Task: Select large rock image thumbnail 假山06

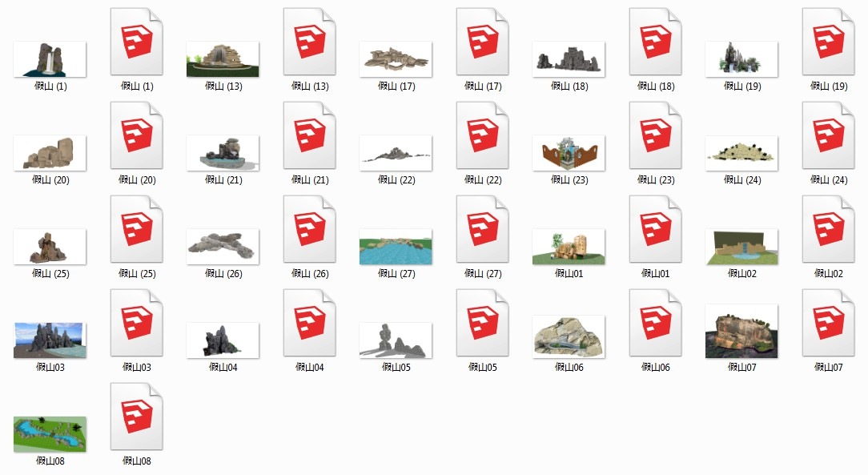Action: pos(569,336)
